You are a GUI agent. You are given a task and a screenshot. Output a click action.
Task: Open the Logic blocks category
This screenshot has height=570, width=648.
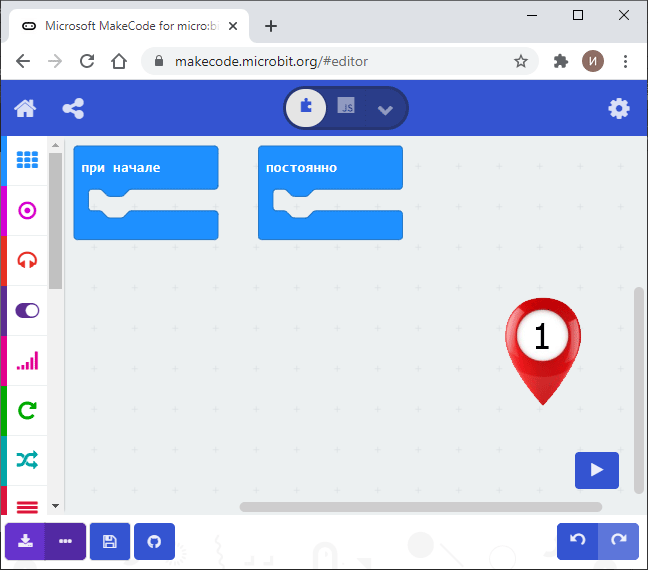pos(27,460)
